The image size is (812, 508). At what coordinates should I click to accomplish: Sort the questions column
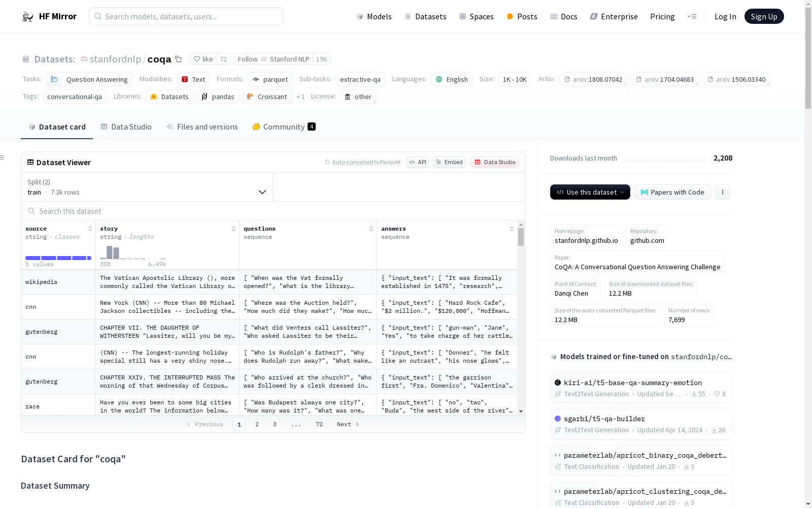click(371, 229)
